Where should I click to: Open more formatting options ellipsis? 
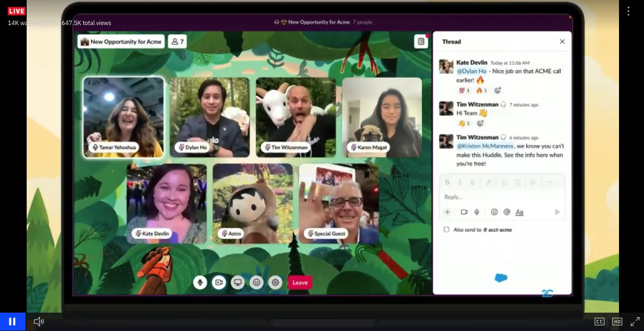point(549,182)
